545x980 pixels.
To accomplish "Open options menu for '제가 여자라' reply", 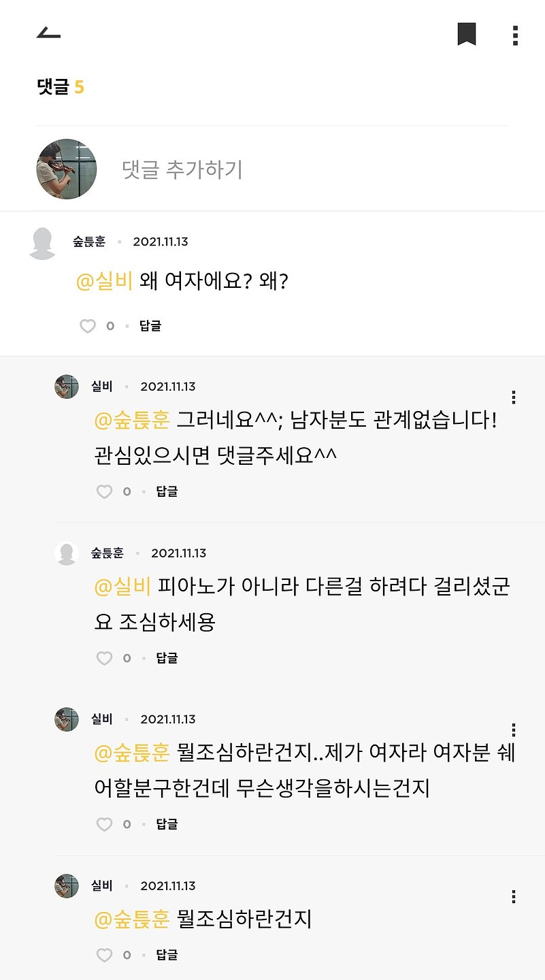I will coord(513,730).
